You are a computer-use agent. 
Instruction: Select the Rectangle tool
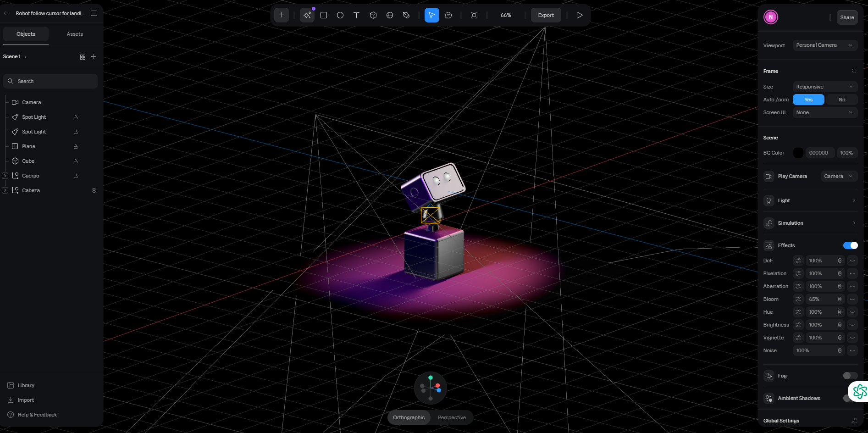[324, 15]
